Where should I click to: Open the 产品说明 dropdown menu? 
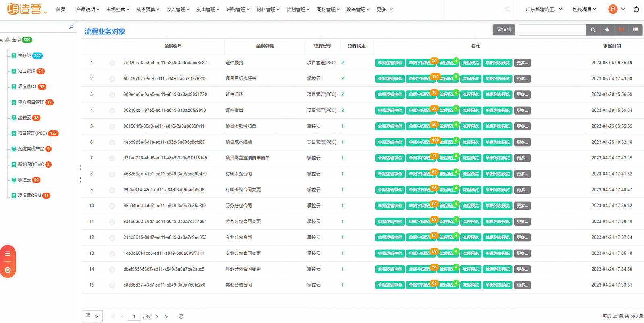tap(88, 9)
